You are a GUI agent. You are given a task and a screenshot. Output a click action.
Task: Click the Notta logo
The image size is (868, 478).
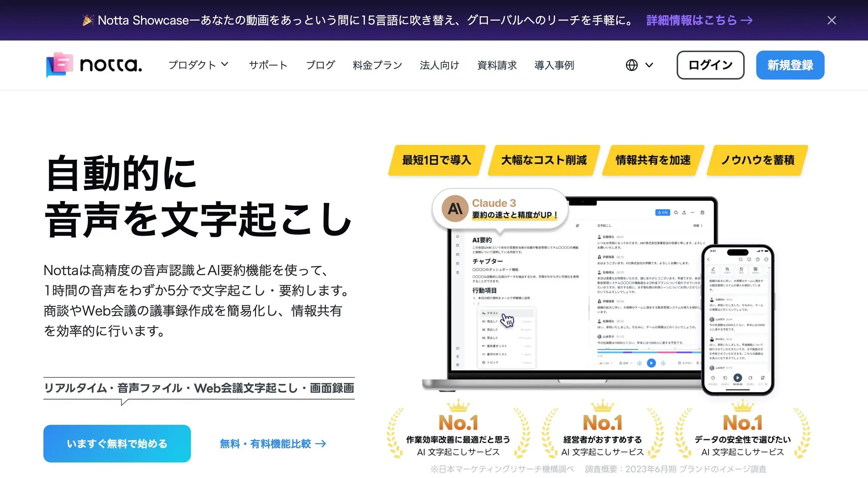94,65
